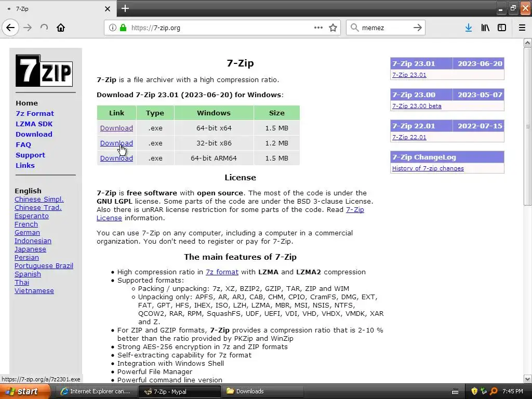Open Home in the site sidebar
This screenshot has width=532, height=399.
tap(26, 103)
